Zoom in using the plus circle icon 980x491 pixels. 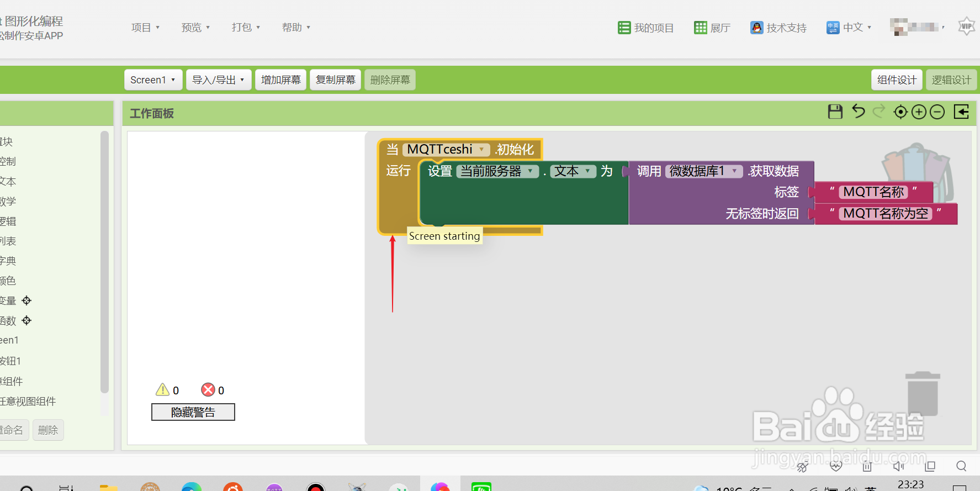[919, 112]
